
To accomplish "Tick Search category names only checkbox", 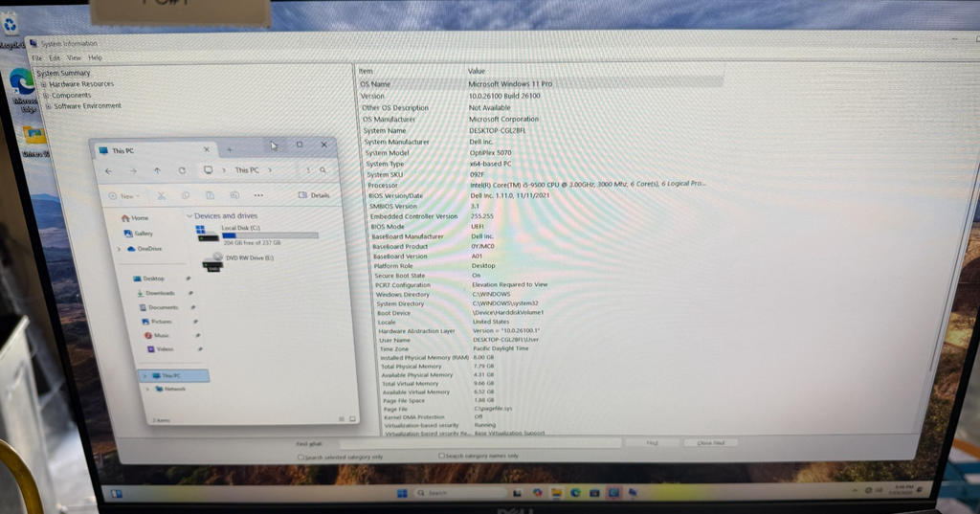I will point(441,456).
